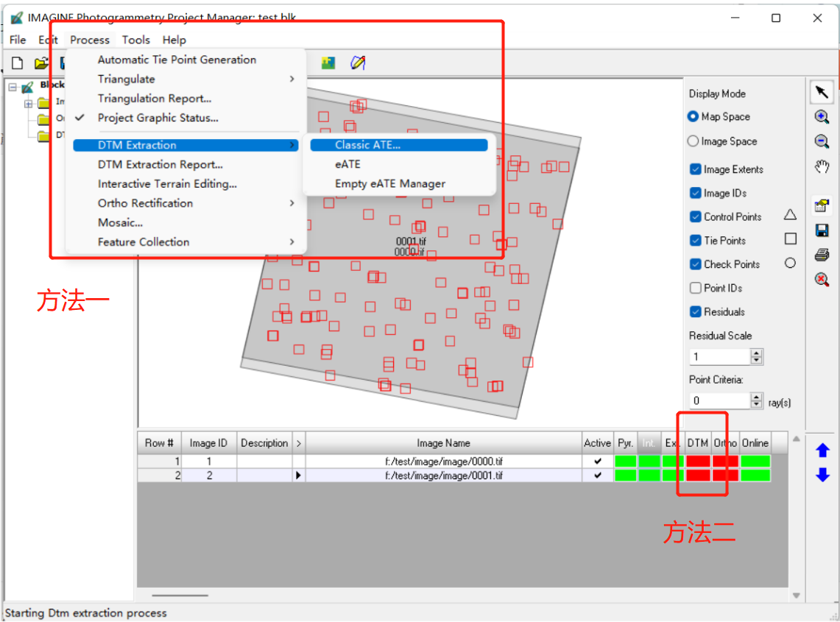Screen dimensions: 840x622
Task: Click the Check Points circle symbol
Action: [790, 263]
